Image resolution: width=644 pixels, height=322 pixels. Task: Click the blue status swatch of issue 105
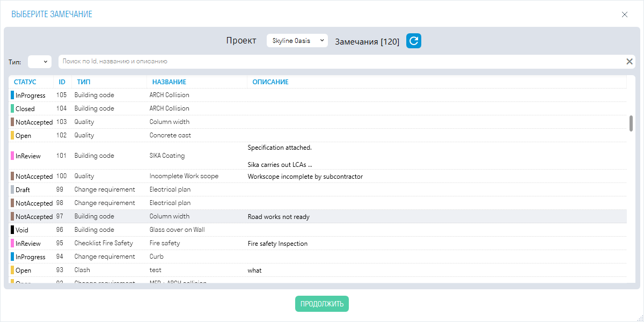coord(12,95)
